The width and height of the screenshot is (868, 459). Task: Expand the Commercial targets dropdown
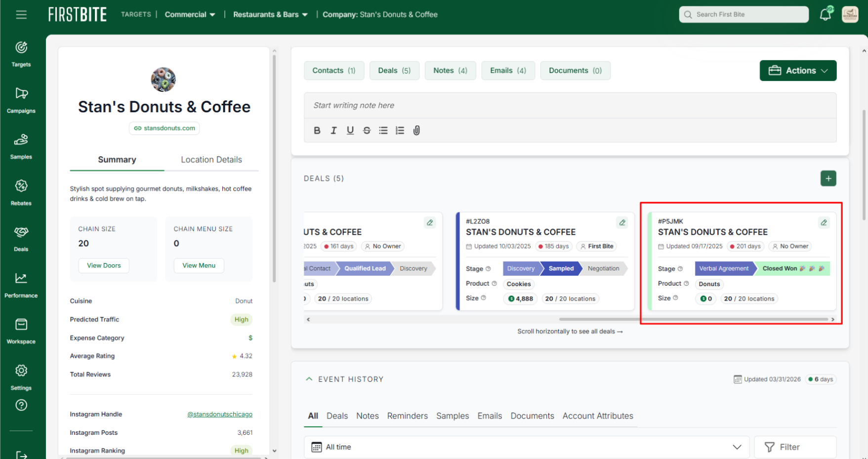190,15
